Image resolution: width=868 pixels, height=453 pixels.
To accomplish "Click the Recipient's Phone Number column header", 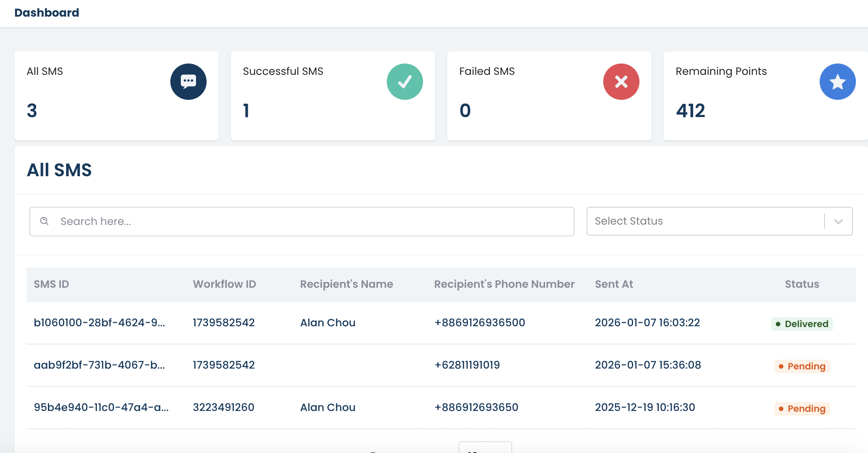I will [x=504, y=284].
